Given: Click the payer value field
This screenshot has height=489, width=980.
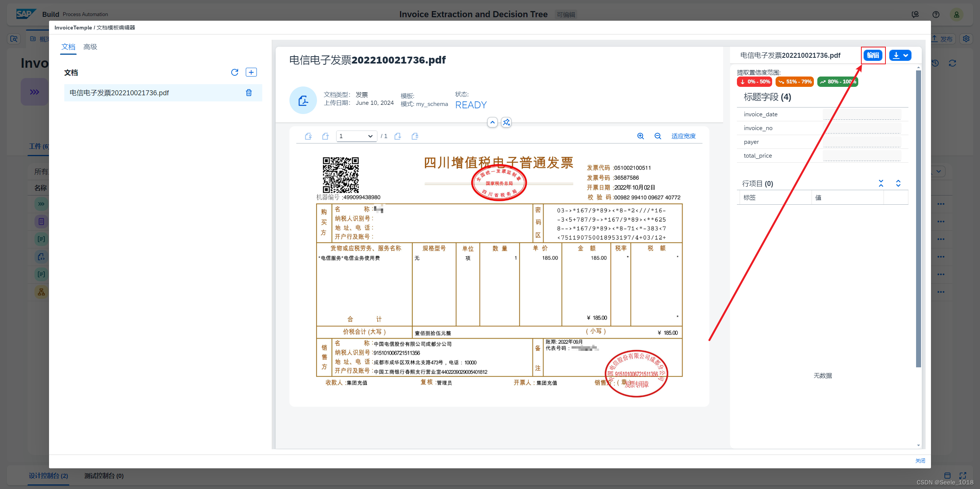Looking at the screenshot, I should [862, 142].
